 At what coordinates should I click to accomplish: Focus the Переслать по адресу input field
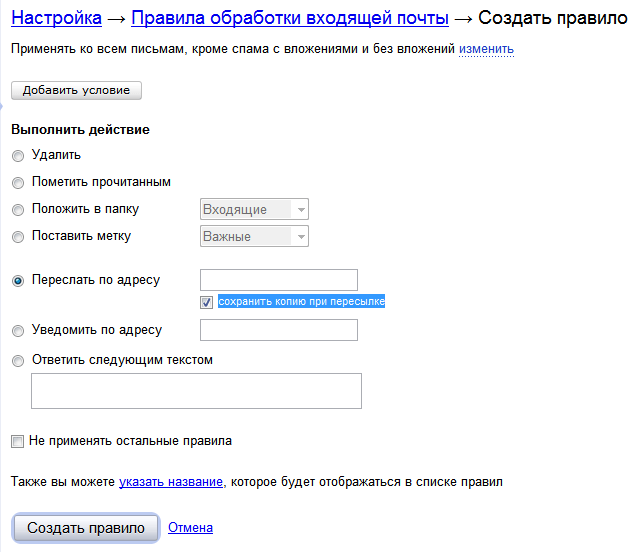point(279,280)
